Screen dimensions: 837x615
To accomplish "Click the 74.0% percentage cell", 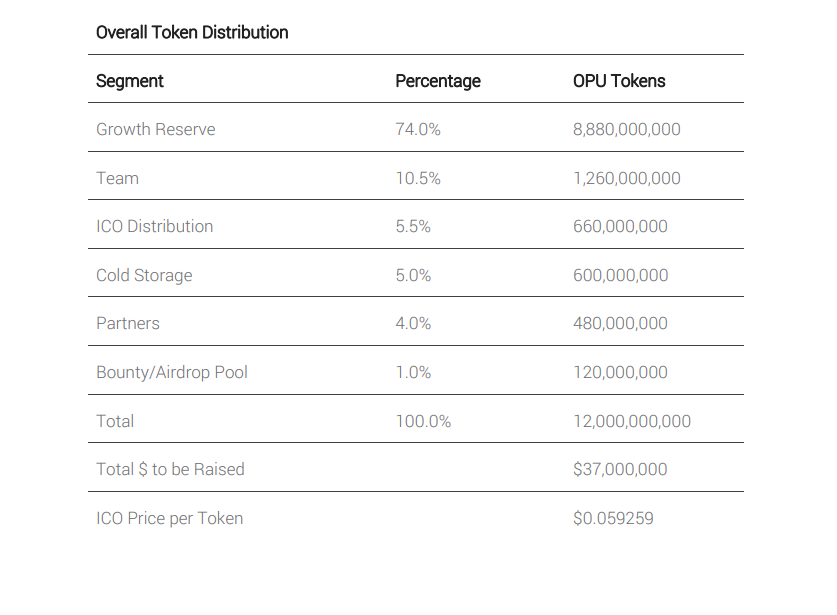I will pyautogui.click(x=418, y=129).
